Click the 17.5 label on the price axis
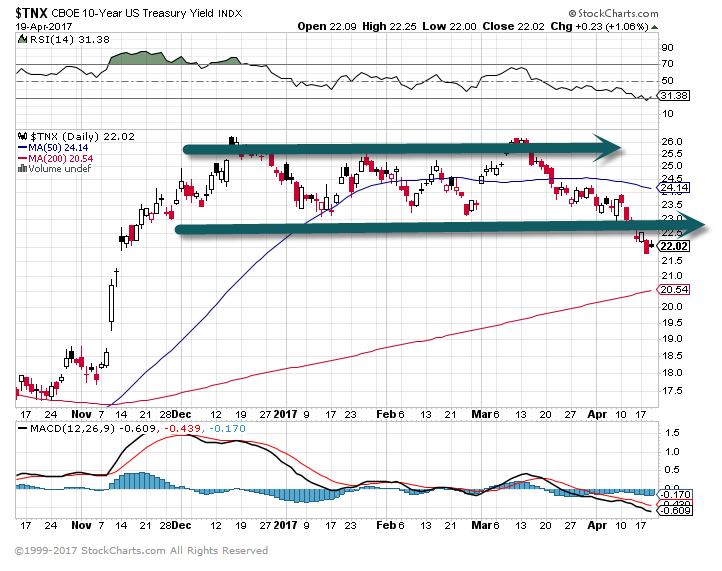This screenshot has width=722, height=571. pos(671,391)
